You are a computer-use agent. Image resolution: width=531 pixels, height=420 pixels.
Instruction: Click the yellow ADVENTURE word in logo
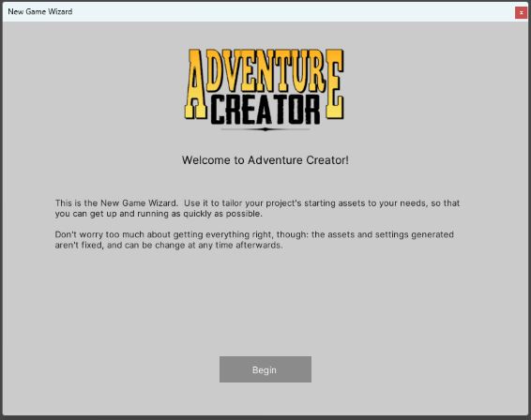(265, 71)
